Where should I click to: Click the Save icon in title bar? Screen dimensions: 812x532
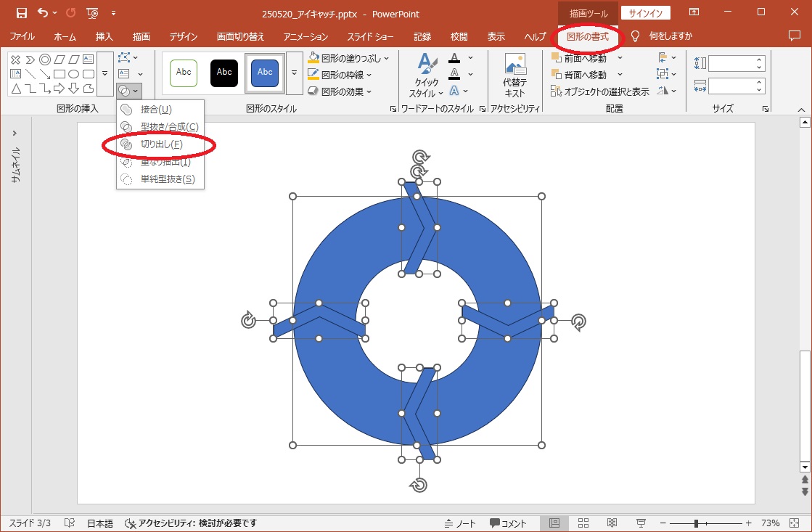click(21, 13)
